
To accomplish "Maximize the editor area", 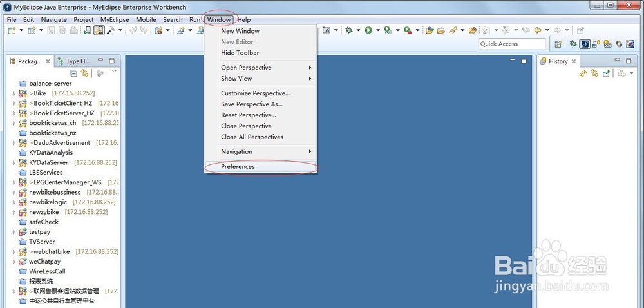I will 524,61.
